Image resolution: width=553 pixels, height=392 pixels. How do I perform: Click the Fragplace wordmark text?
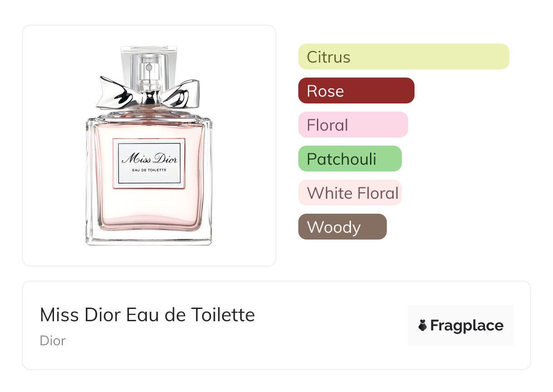pyautogui.click(x=467, y=326)
